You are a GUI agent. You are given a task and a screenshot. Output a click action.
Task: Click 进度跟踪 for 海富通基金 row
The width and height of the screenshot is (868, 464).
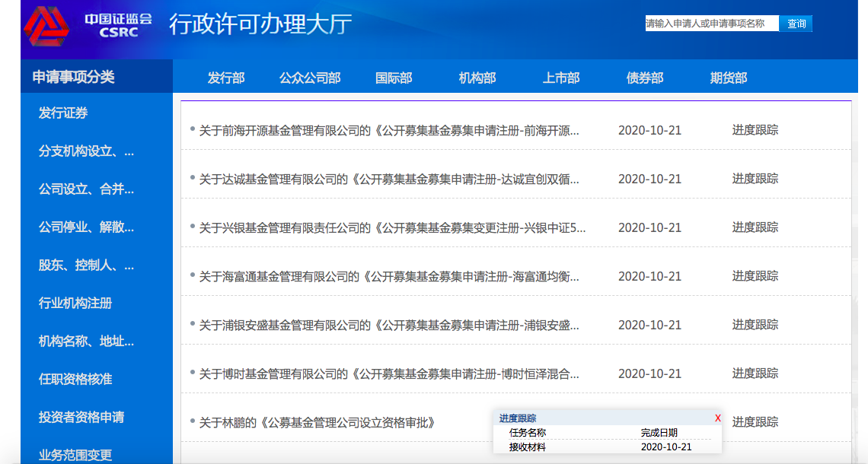[755, 276]
